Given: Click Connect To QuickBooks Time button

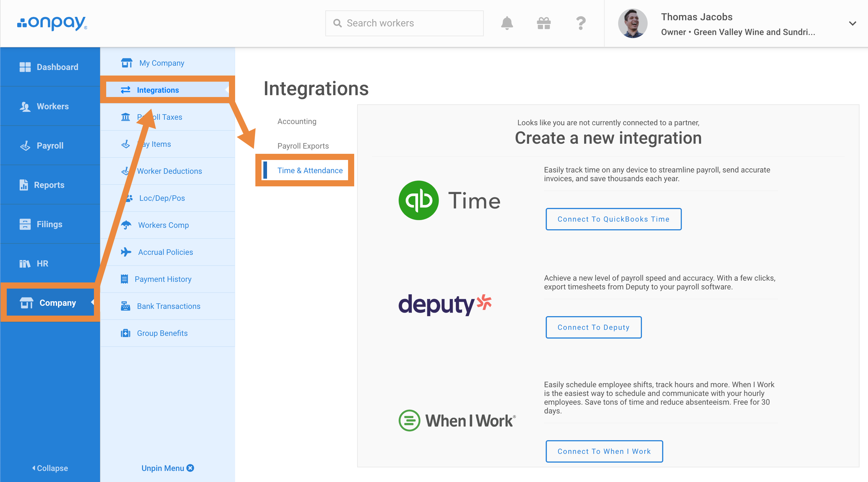Looking at the screenshot, I should point(613,219).
